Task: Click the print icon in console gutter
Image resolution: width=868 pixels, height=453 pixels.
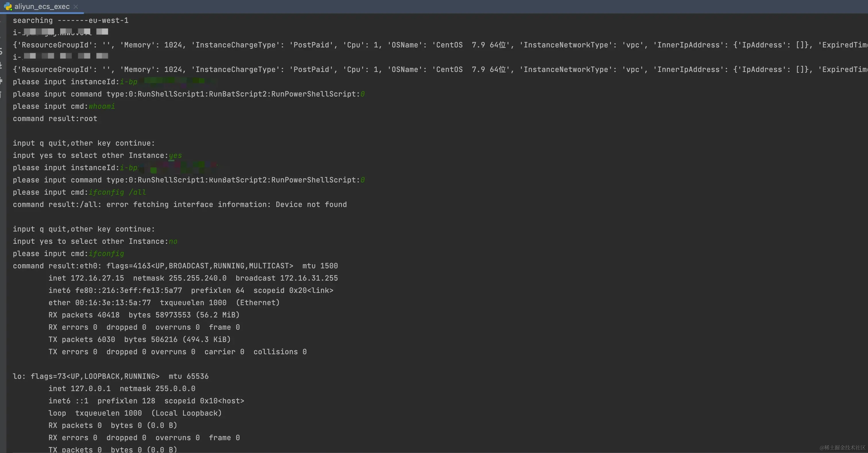Action: (x=1, y=80)
